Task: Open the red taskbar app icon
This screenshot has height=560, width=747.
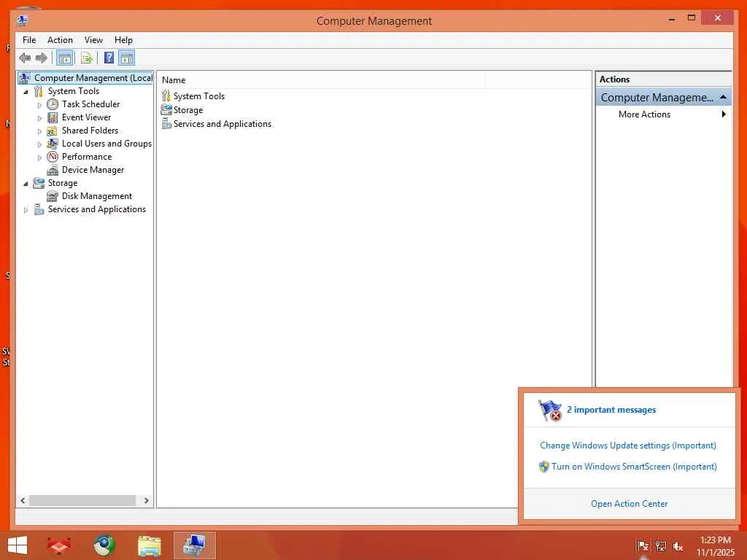Action: 59,545
